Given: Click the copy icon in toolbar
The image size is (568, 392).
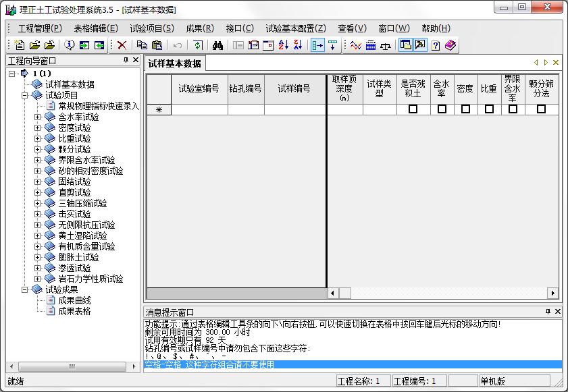Looking at the screenshot, I should 142,45.
